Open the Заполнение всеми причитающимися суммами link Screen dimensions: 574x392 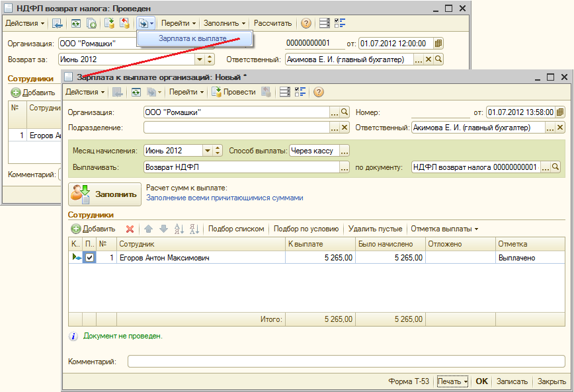point(224,198)
